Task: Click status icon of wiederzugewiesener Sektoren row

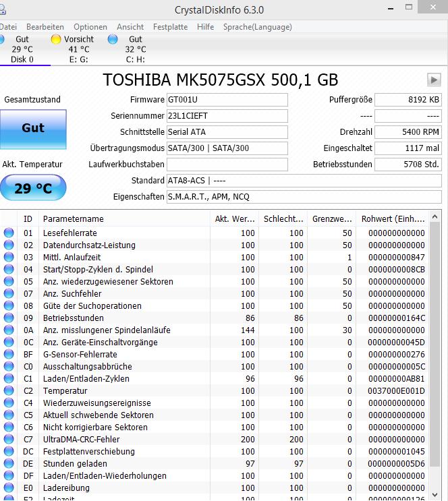Action: tap(9, 281)
